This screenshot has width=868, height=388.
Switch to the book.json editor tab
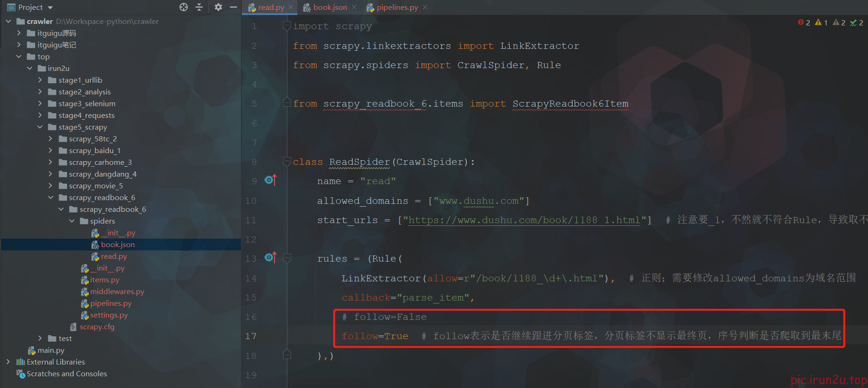pyautogui.click(x=330, y=8)
